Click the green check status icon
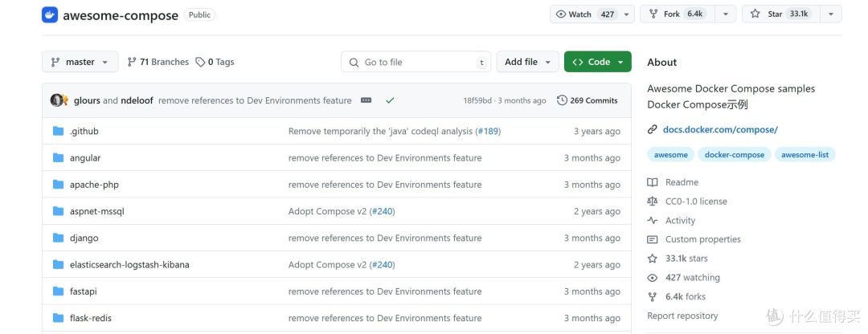868x334 pixels. click(390, 100)
